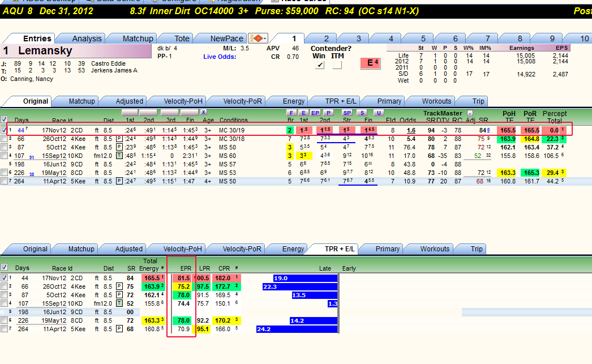Click the horse name Lemansky

[x=45, y=50]
